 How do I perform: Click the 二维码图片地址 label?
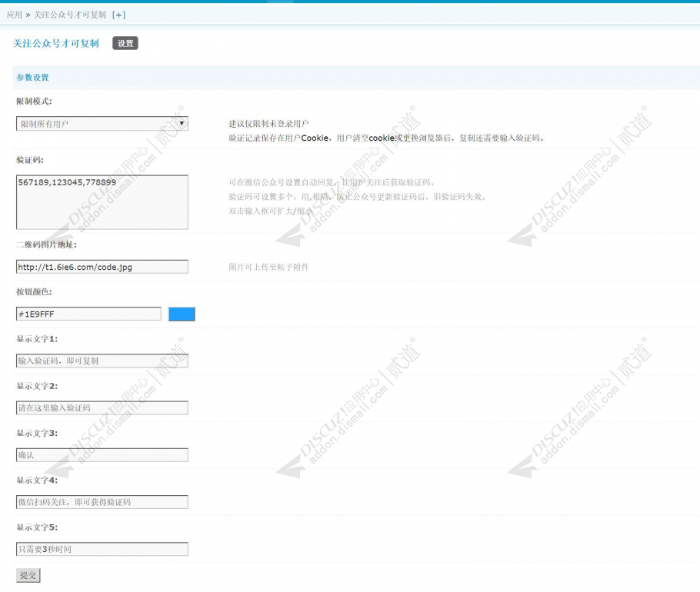(46, 244)
